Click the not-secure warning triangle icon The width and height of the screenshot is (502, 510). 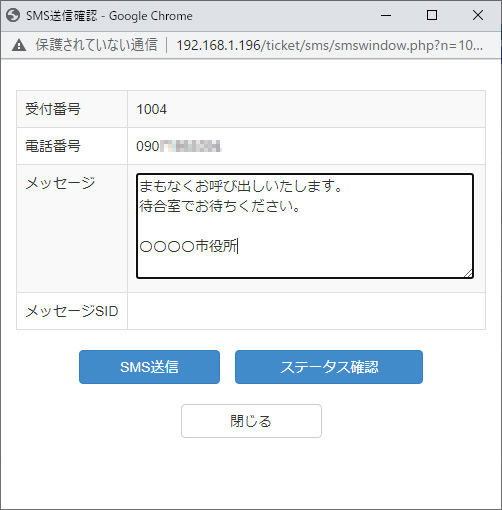19,45
